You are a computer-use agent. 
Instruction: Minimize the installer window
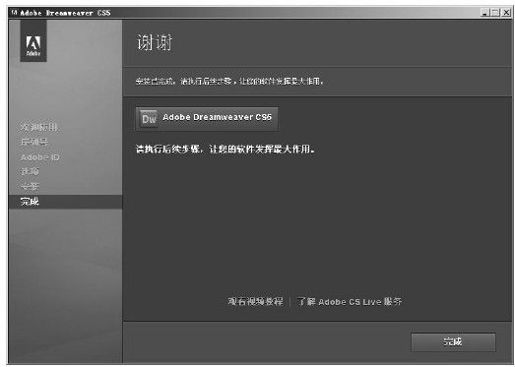pyautogui.click(x=485, y=13)
